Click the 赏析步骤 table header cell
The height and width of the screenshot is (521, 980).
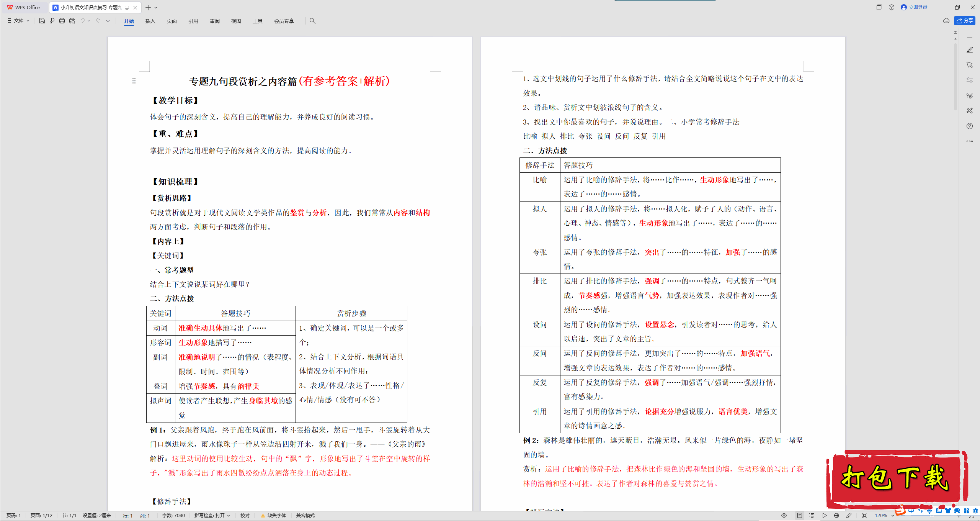tap(351, 313)
